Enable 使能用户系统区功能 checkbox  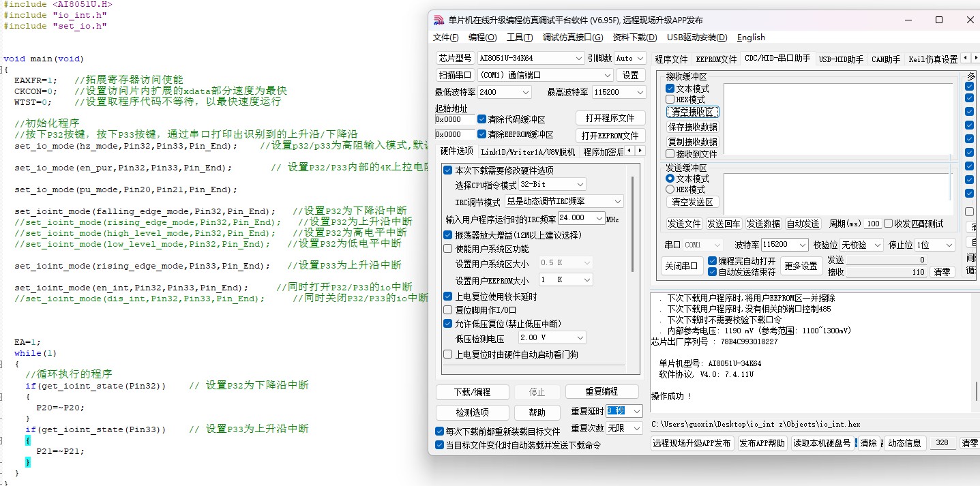[x=448, y=249]
